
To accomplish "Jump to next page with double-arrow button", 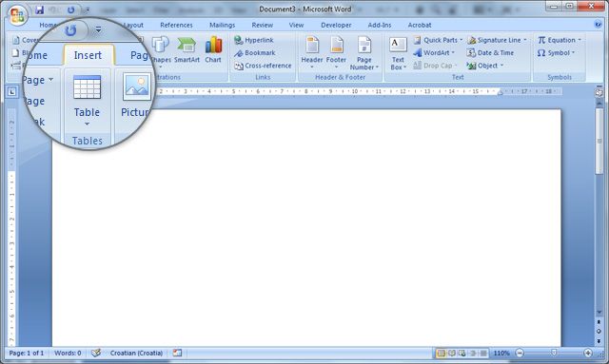I will (x=599, y=340).
